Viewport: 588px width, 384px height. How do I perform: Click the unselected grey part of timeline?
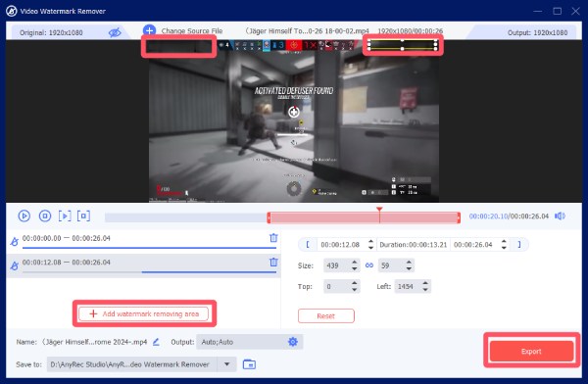tap(185, 217)
